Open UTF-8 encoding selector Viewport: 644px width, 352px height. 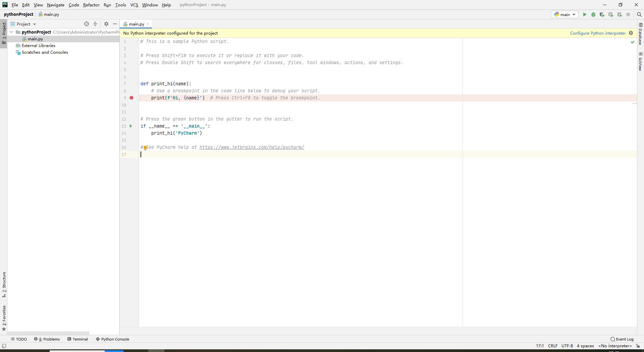(567, 346)
